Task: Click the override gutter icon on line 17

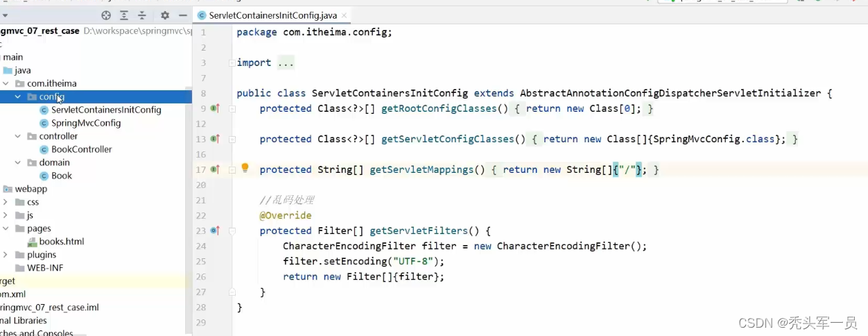Action: (x=215, y=169)
